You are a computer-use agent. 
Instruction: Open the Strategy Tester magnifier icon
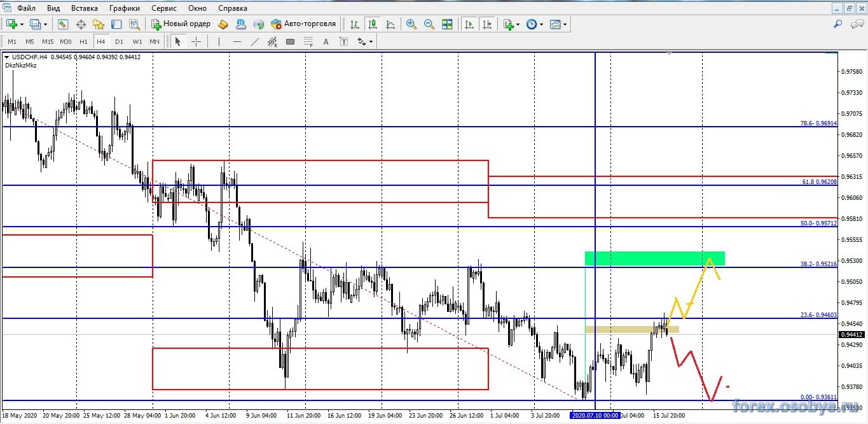coord(134,24)
